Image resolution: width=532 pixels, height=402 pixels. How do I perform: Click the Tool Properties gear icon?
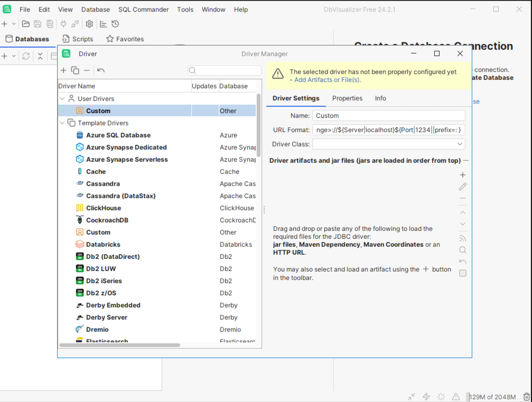click(89, 24)
